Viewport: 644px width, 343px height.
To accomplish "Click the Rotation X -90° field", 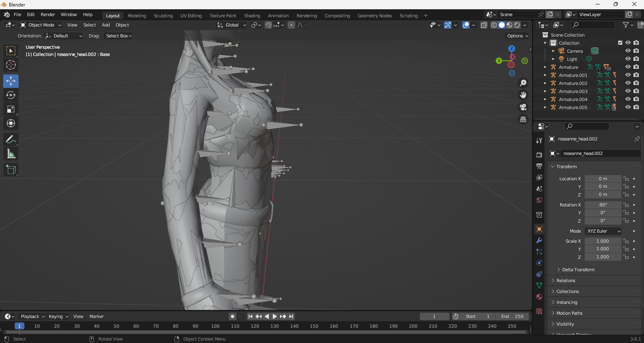I will coord(602,205).
